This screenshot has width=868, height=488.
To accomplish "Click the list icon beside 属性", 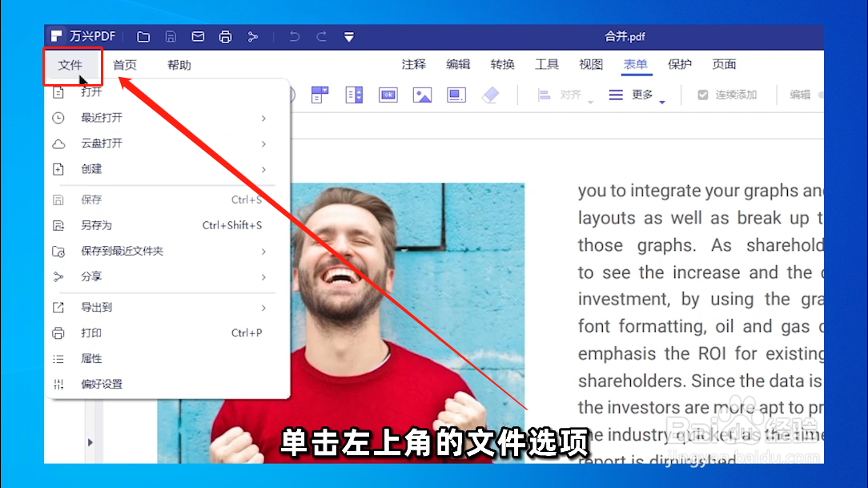I will point(58,359).
